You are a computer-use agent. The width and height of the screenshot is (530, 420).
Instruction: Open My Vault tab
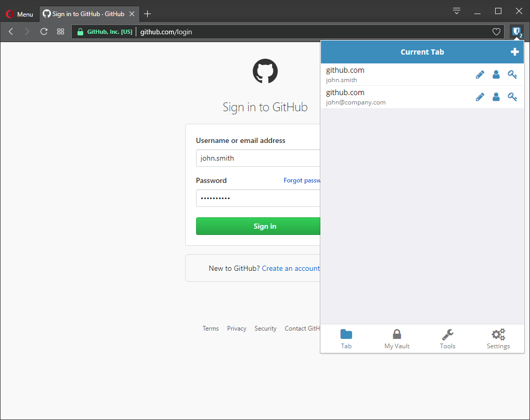click(x=397, y=339)
